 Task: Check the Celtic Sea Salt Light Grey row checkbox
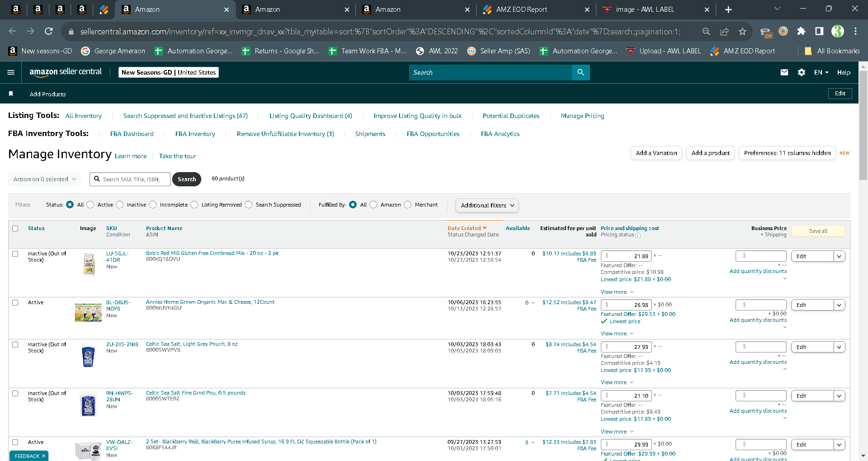point(15,344)
